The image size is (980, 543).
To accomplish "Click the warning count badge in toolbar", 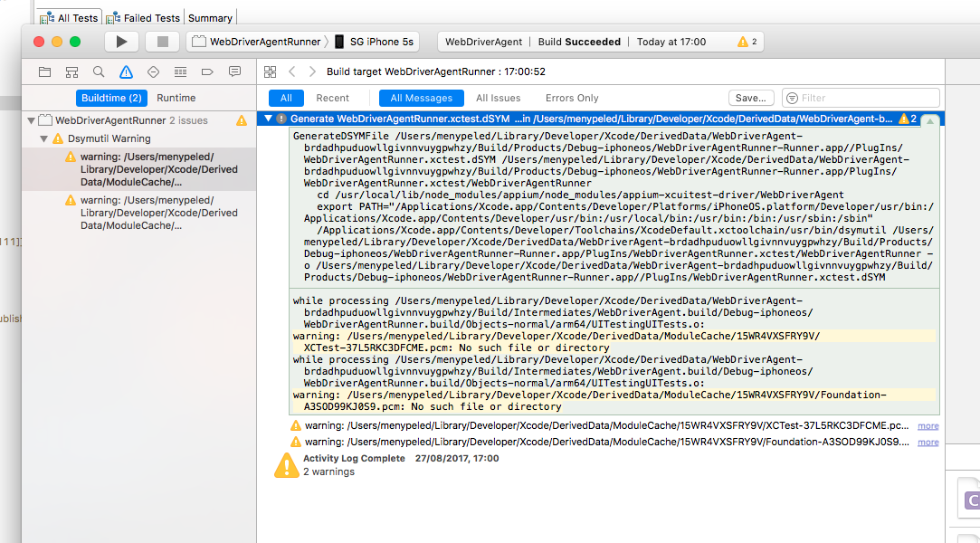I will pyautogui.click(x=747, y=42).
